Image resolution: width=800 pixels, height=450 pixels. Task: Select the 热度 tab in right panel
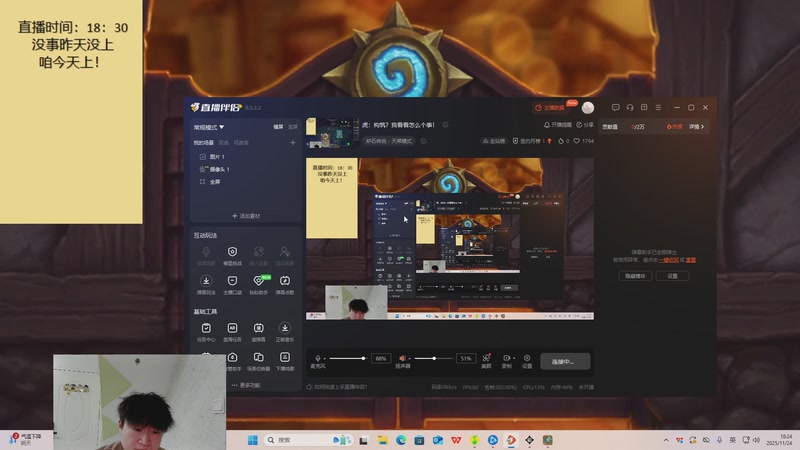(674, 127)
